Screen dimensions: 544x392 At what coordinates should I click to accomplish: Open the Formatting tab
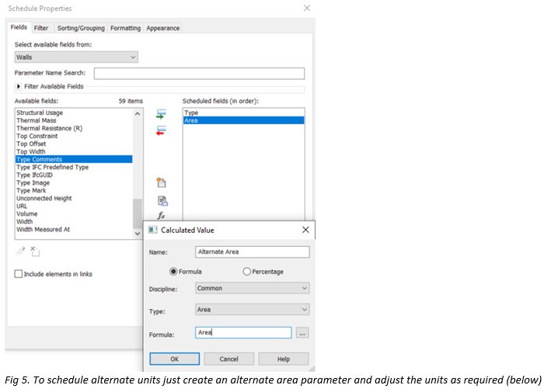pos(126,28)
